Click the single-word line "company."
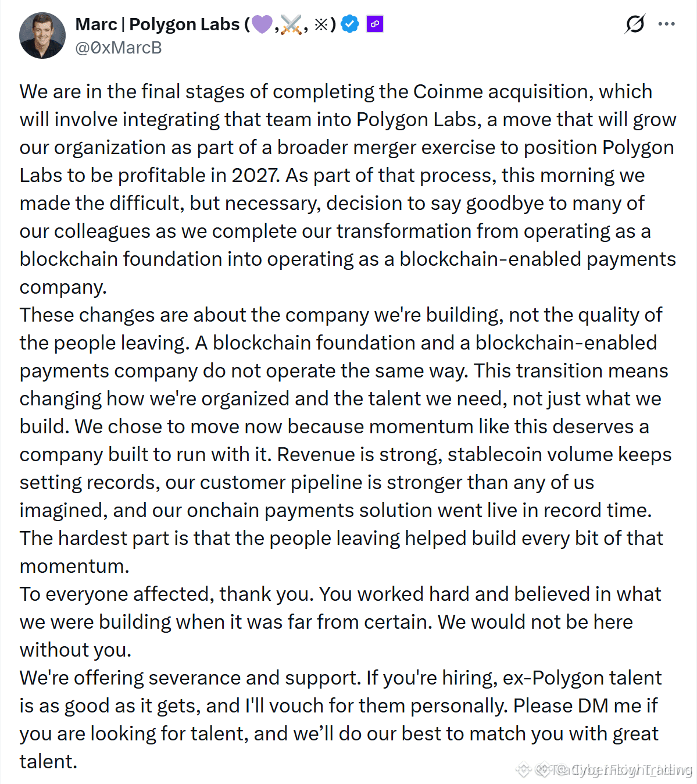 pos(63,287)
